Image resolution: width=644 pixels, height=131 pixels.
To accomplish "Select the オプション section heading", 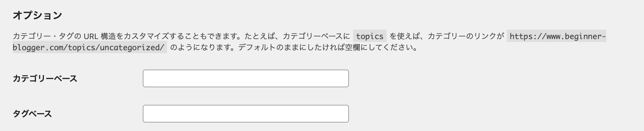I will [x=37, y=15].
